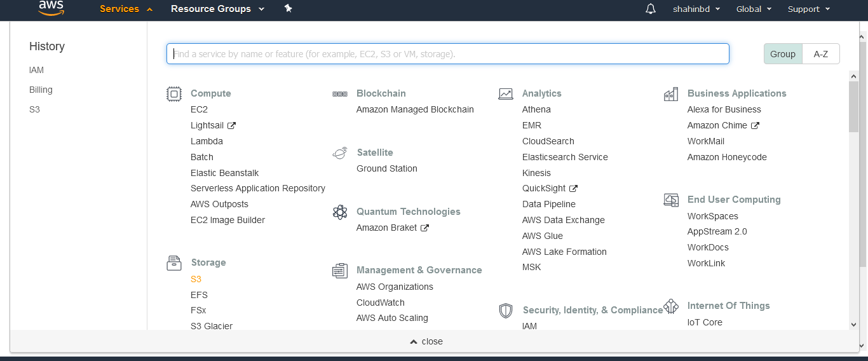
Task: Click the Storage category icon
Action: pos(173,263)
